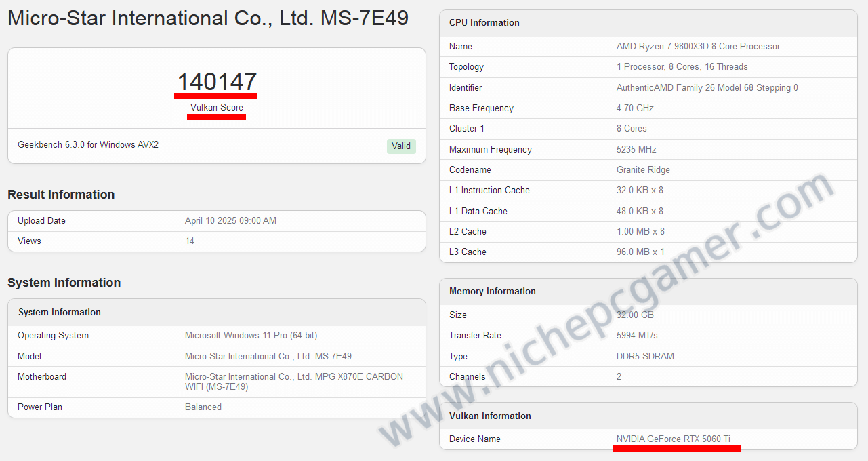Click memory size value 32.00 GB
The width and height of the screenshot is (868, 461).
(635, 315)
